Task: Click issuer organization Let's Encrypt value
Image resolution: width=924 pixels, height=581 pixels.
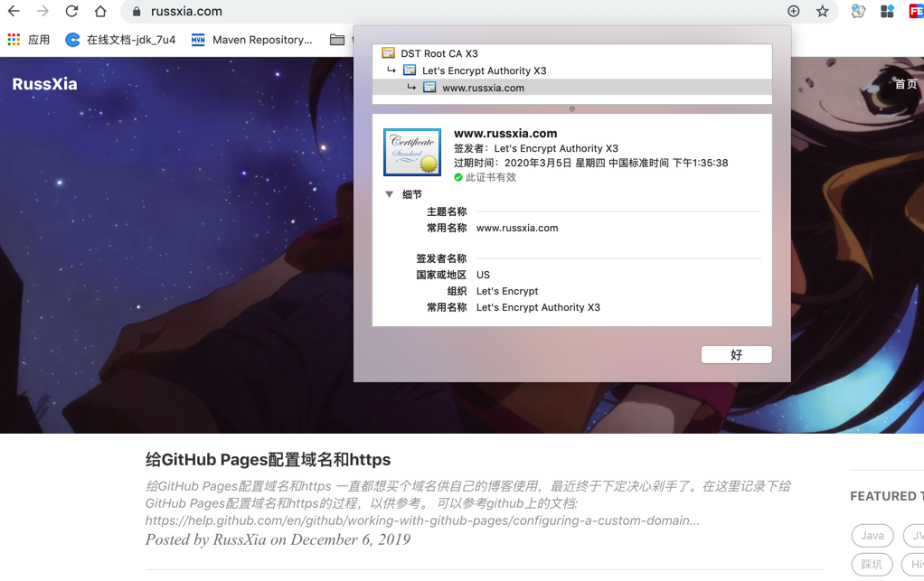Action: [507, 291]
